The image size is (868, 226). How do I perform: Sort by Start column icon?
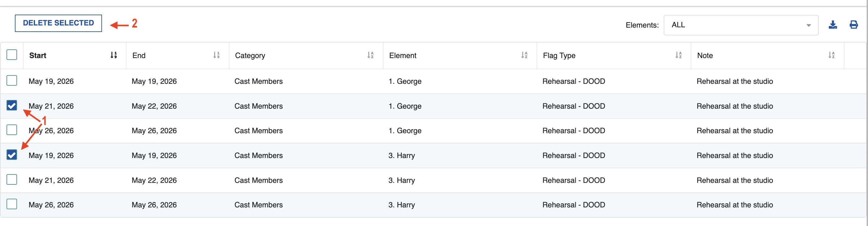coord(113,55)
